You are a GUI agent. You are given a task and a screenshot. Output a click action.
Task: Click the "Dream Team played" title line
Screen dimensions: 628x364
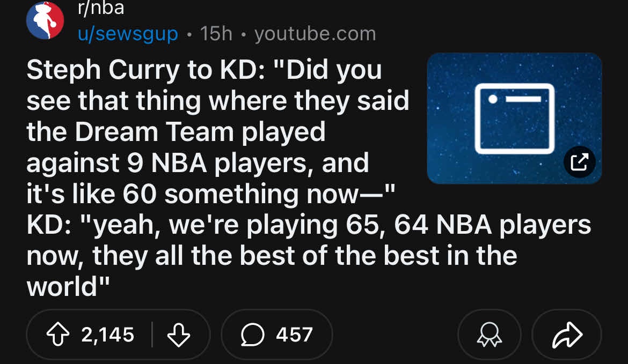click(x=176, y=132)
